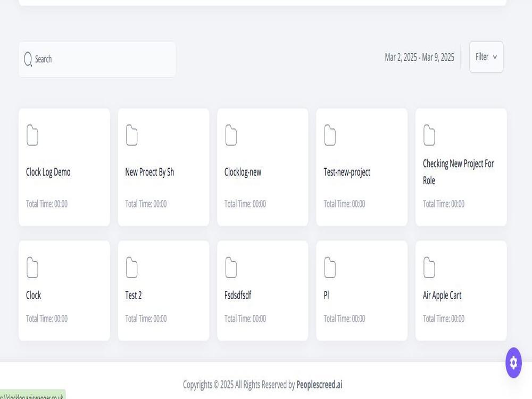
Task: Open the Air Apple Cart project title
Action: point(442,295)
